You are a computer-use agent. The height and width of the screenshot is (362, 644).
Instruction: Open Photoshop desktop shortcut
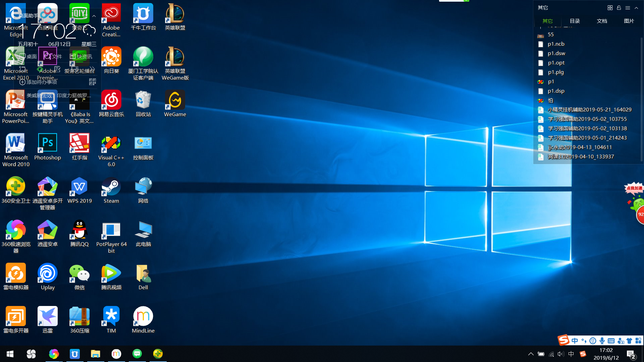(x=48, y=147)
